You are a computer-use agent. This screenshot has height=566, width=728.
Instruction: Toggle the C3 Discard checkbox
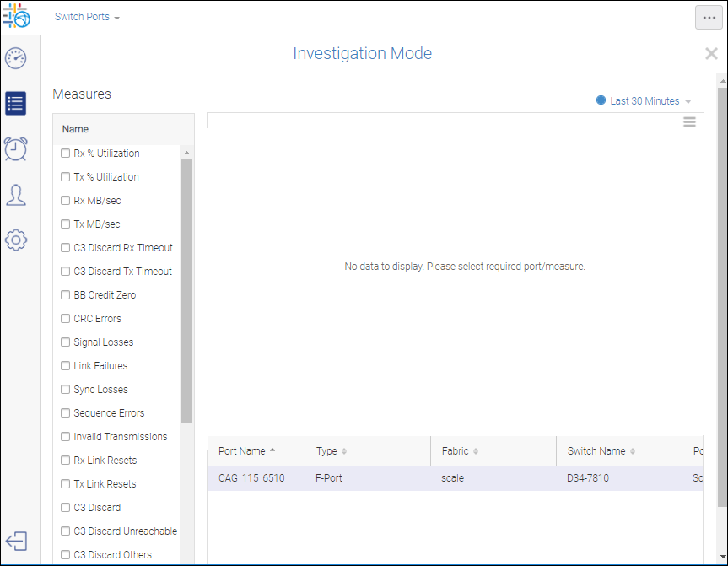click(66, 508)
